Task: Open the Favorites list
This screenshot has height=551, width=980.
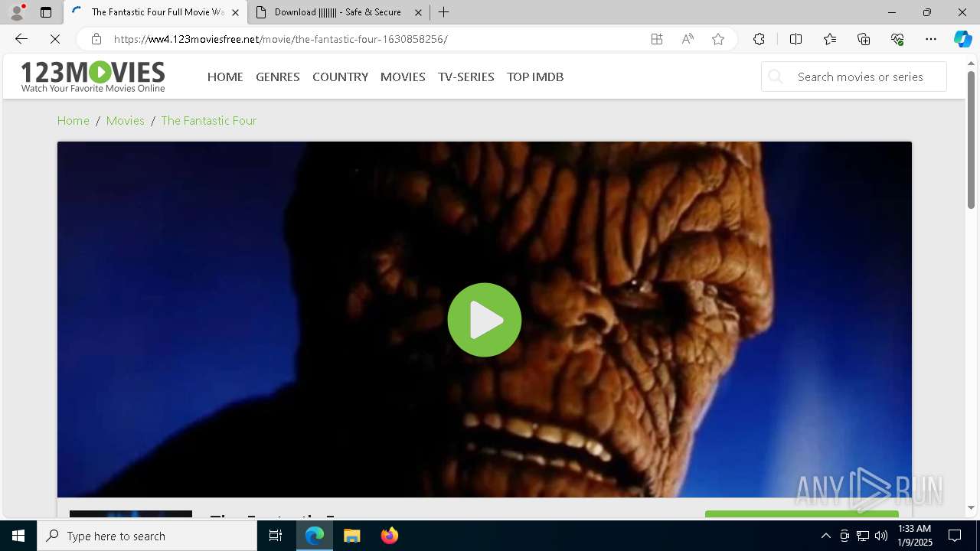Action: (x=830, y=39)
